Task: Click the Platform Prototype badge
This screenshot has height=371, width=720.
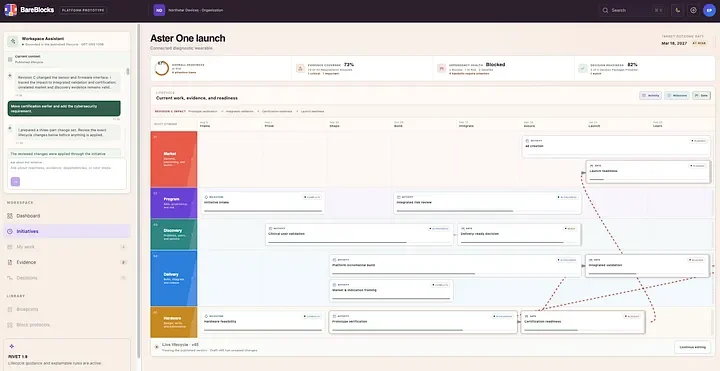Action: 83,10
